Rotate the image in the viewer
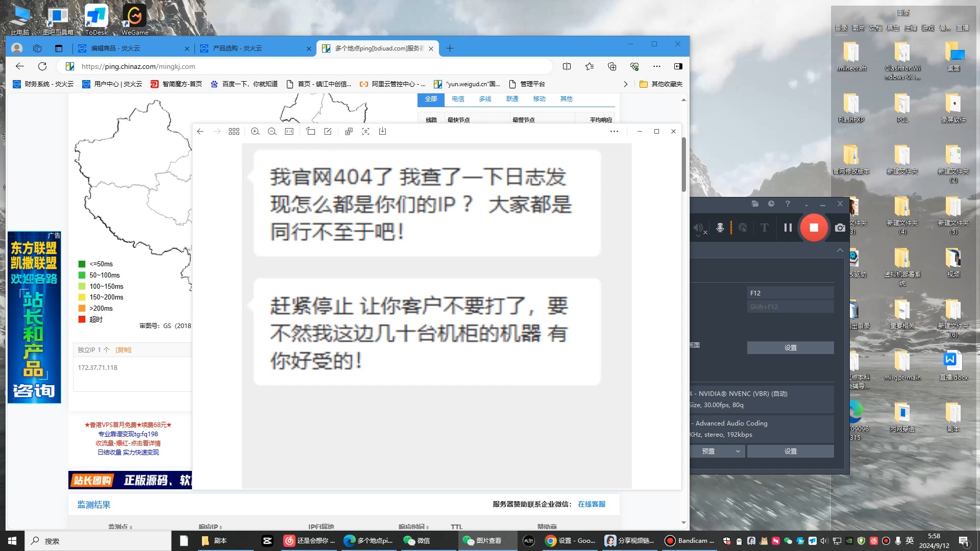980x551 pixels. 310,132
